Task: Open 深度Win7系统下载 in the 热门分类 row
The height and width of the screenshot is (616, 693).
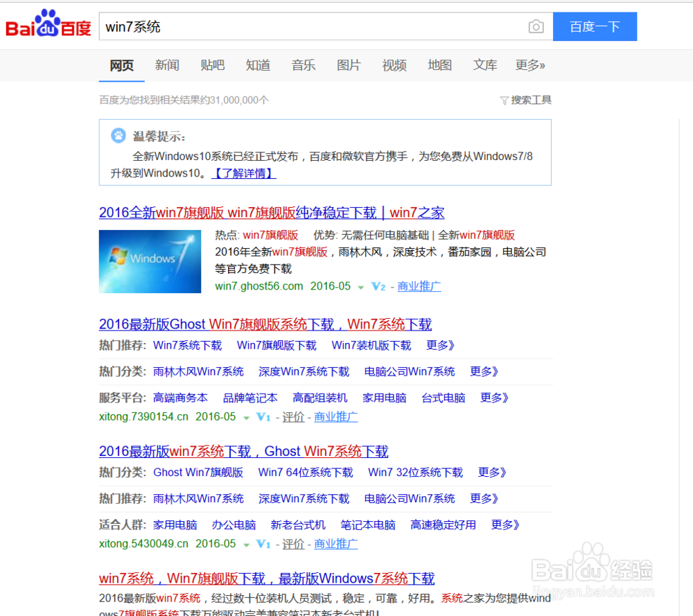Action: click(x=304, y=371)
